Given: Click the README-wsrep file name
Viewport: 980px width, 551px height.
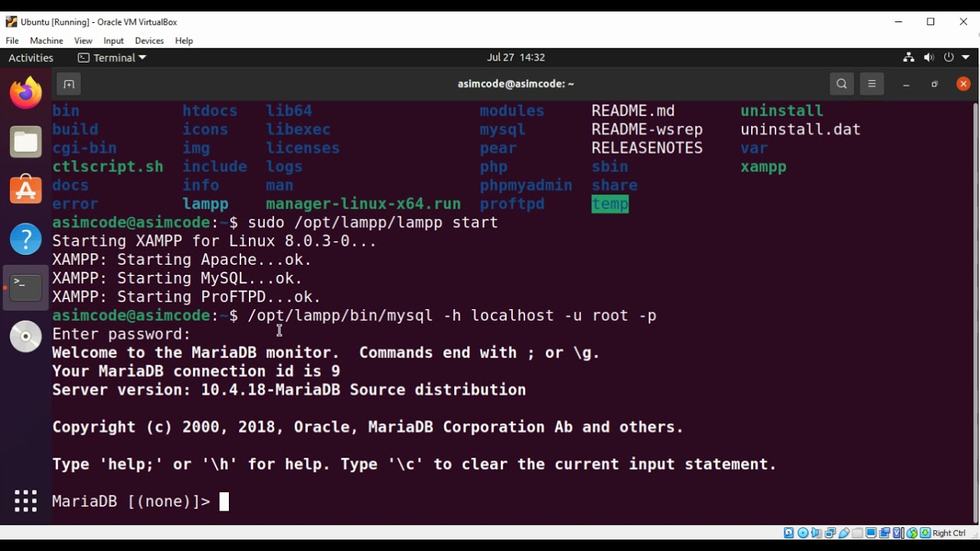Looking at the screenshot, I should click(647, 129).
